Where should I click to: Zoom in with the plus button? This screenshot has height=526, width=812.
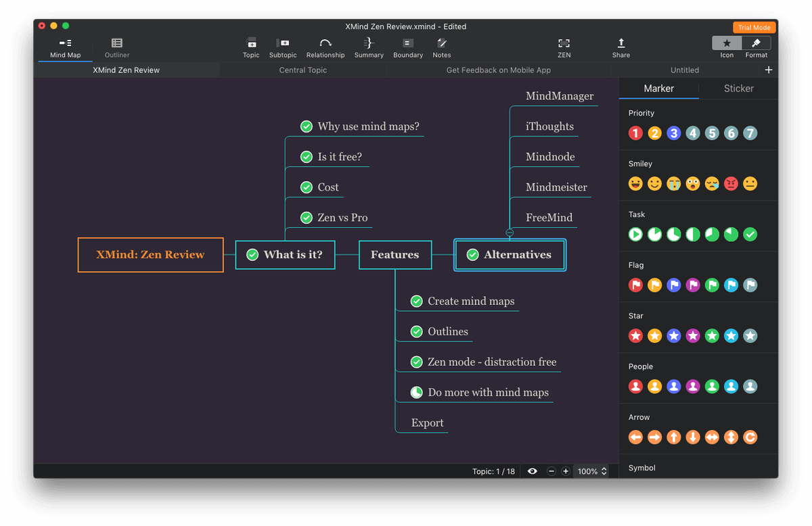(x=566, y=471)
